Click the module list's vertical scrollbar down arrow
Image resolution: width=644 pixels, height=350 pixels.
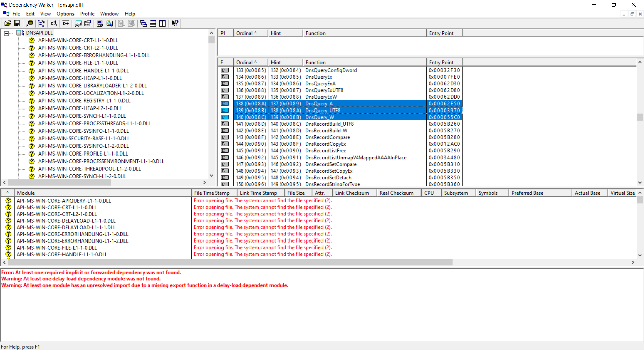(x=640, y=255)
